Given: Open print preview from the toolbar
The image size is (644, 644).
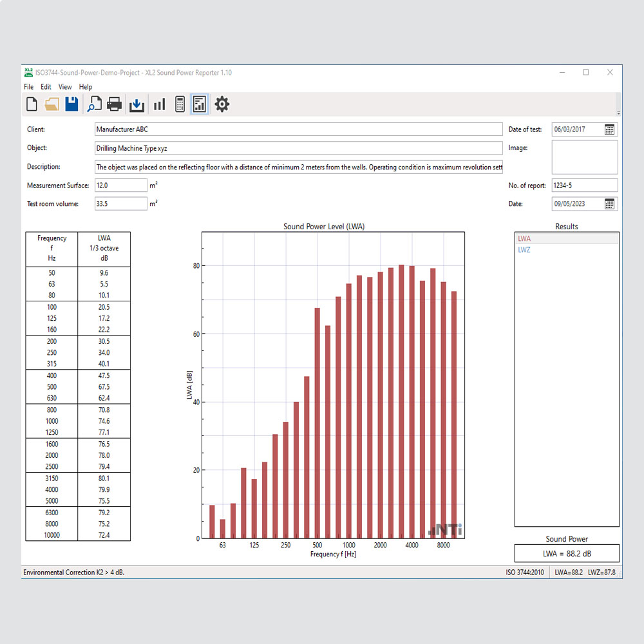Looking at the screenshot, I should [95, 104].
